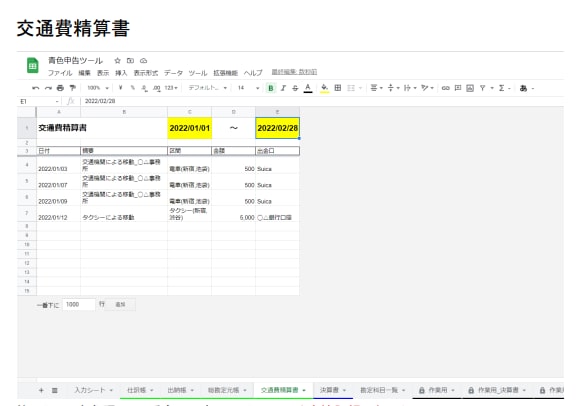Expand the name box E1 dropdown
587x406 pixels.
coord(57,101)
